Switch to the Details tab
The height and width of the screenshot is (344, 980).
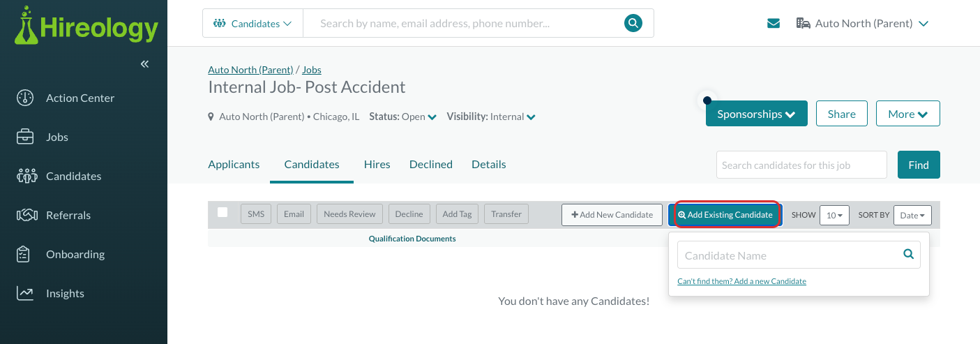489,165
